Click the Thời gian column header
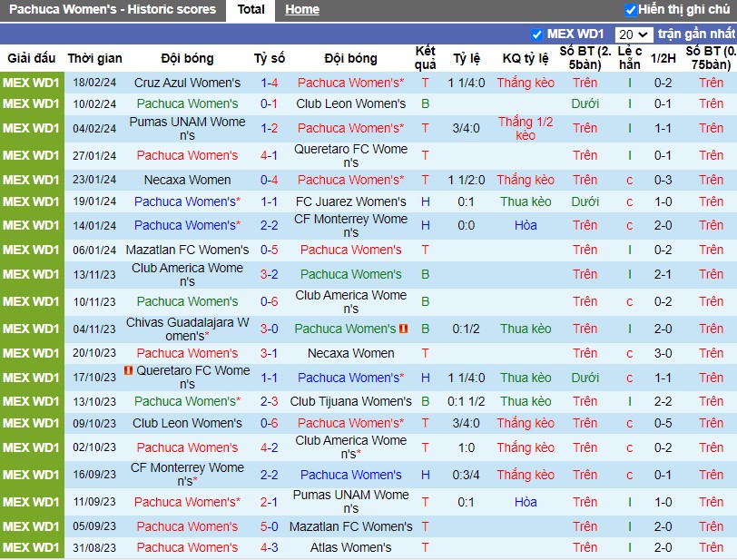This screenshot has height=560, width=737. tap(94, 58)
